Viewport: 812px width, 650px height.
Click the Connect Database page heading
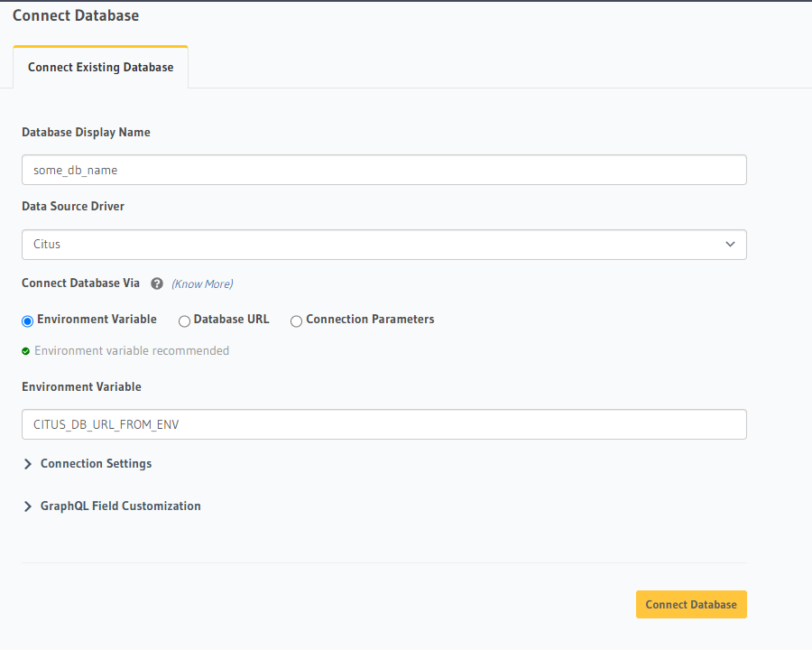[x=76, y=15]
